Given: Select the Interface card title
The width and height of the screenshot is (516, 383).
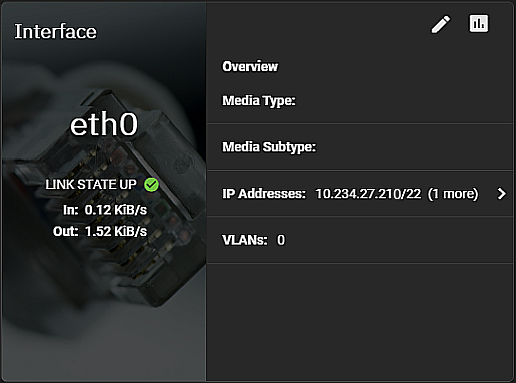Looking at the screenshot, I should pos(55,32).
